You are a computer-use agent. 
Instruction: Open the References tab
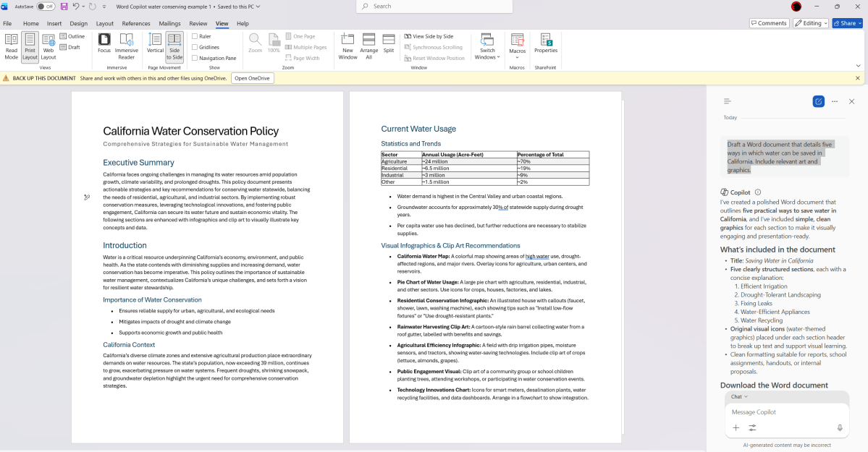point(136,23)
